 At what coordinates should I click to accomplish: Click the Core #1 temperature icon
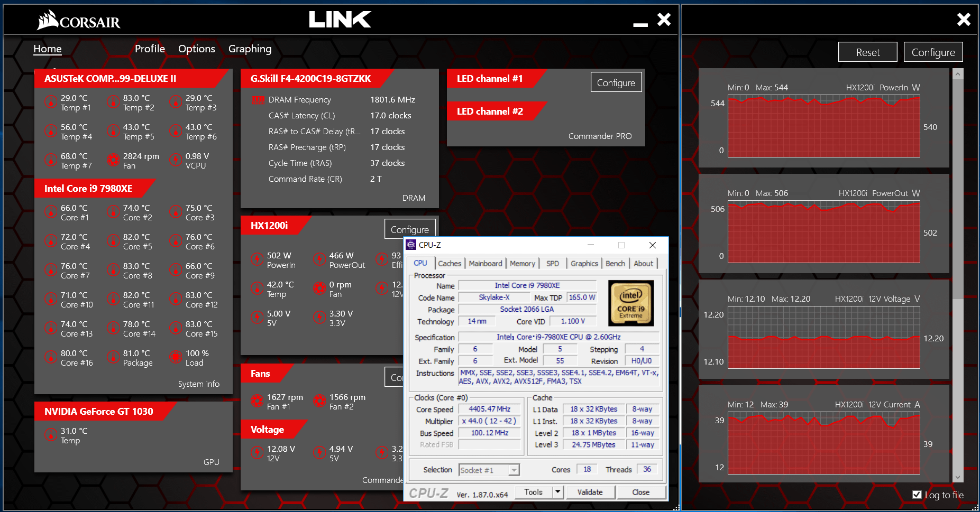pyautogui.click(x=50, y=211)
